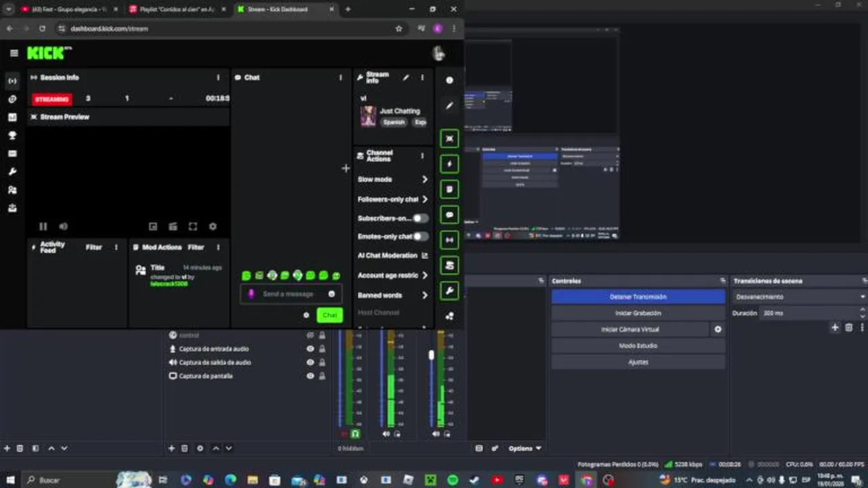Enable Modo Estudio in OBS
The height and width of the screenshot is (488, 868).
pos(638,346)
